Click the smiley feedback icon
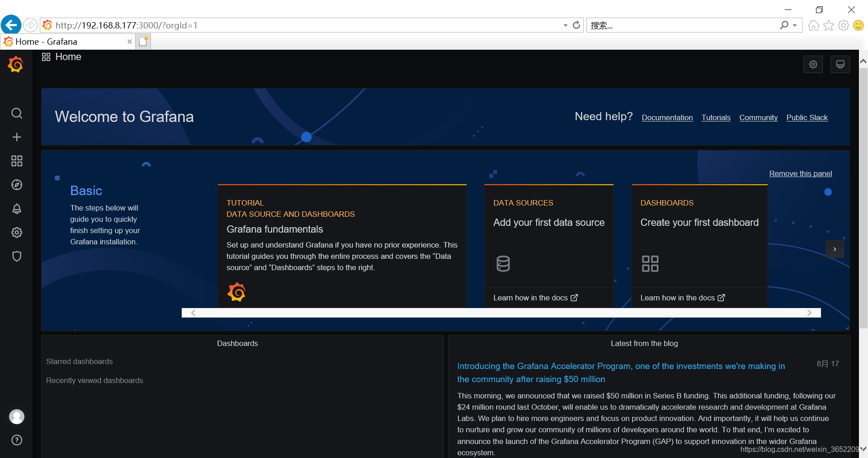This screenshot has height=458, width=868. pyautogui.click(x=859, y=25)
